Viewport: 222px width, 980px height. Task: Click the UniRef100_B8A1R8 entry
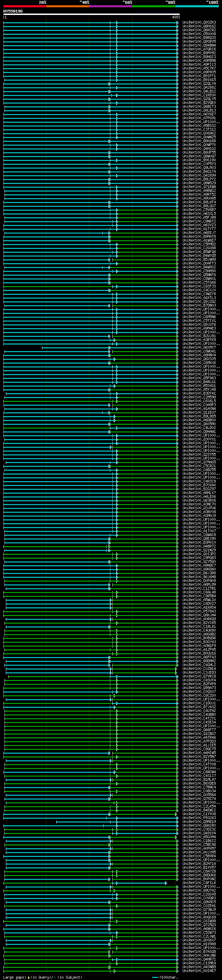click(199, 141)
